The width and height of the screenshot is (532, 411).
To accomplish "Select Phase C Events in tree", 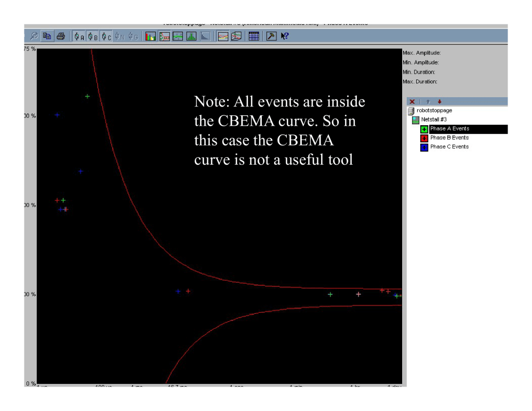I will (x=449, y=147).
